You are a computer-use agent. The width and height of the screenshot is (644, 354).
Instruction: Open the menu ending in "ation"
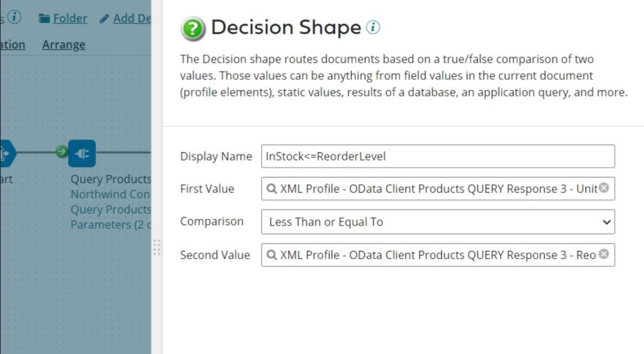(13, 45)
